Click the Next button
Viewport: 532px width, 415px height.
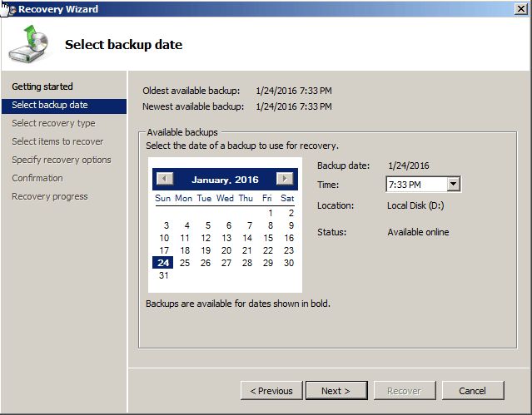coord(336,390)
